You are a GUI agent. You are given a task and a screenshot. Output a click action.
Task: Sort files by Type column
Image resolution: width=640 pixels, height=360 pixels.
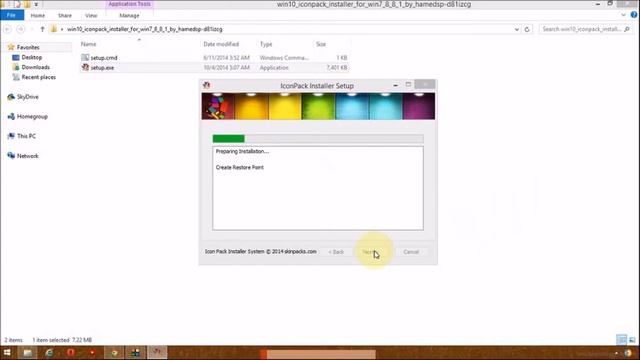tap(266, 44)
